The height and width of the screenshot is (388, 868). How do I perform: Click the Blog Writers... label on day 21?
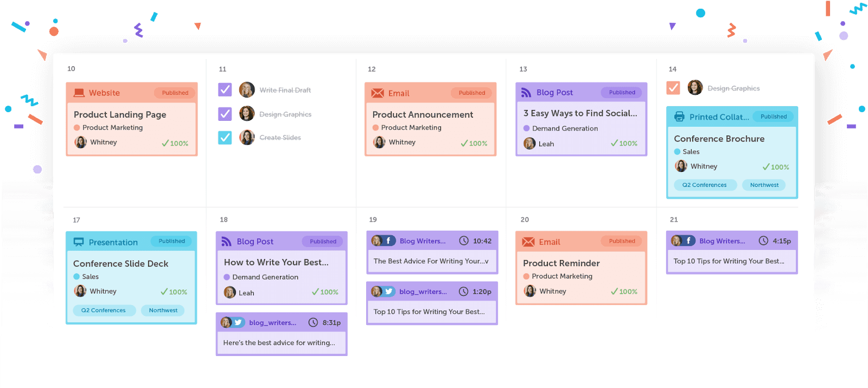[x=722, y=241]
